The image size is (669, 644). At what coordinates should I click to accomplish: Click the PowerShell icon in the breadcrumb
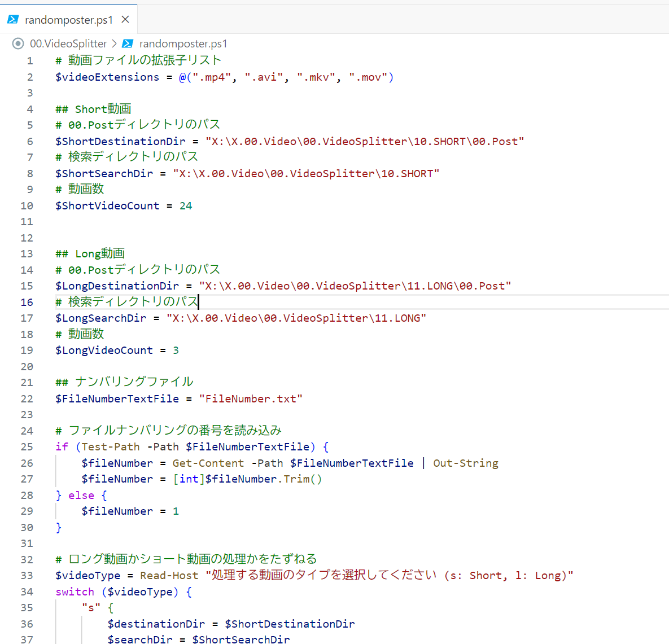(128, 43)
